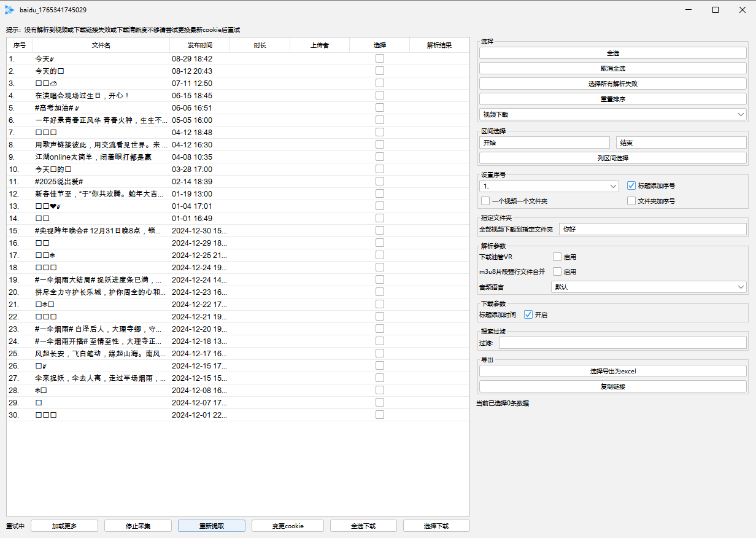Tick the checkbox in row 4

[x=380, y=95]
